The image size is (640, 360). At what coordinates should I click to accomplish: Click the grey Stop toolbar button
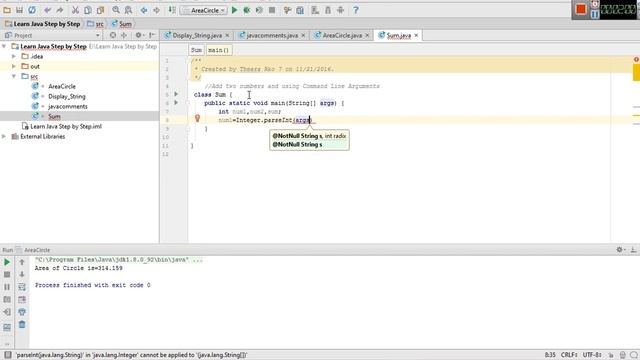coord(272,10)
